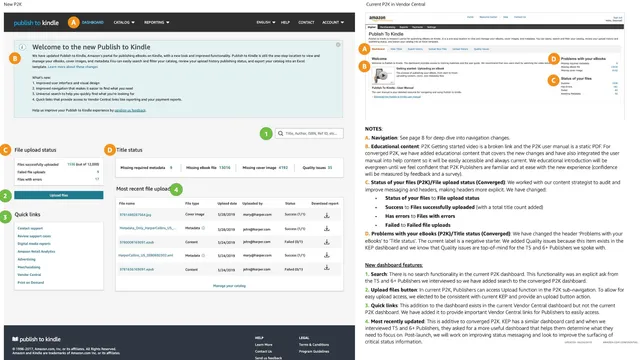Focus the Title, Author, ISBN search field
Screen dimensions: 640x360
pos(309,133)
